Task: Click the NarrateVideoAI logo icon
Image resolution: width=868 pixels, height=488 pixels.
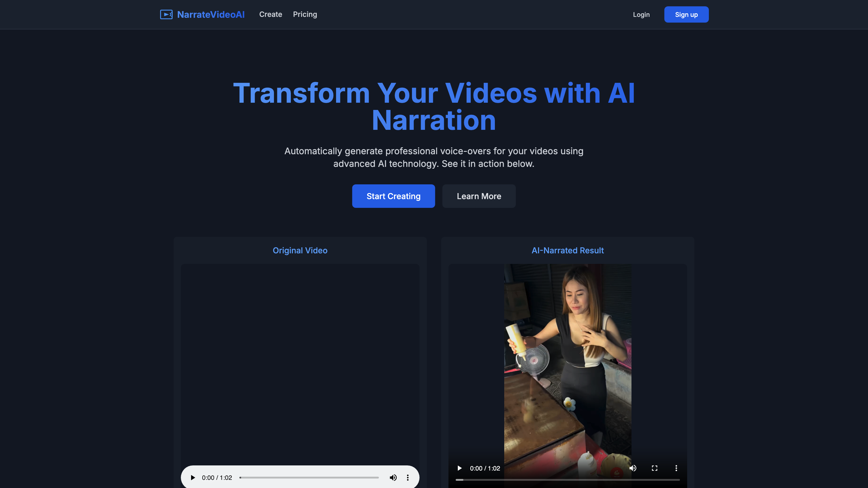Action: (x=166, y=14)
